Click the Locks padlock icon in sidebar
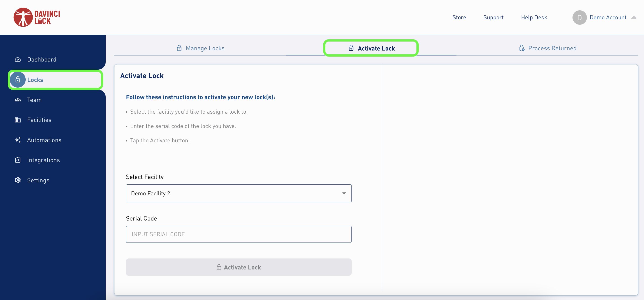The height and width of the screenshot is (300, 644). (18, 80)
